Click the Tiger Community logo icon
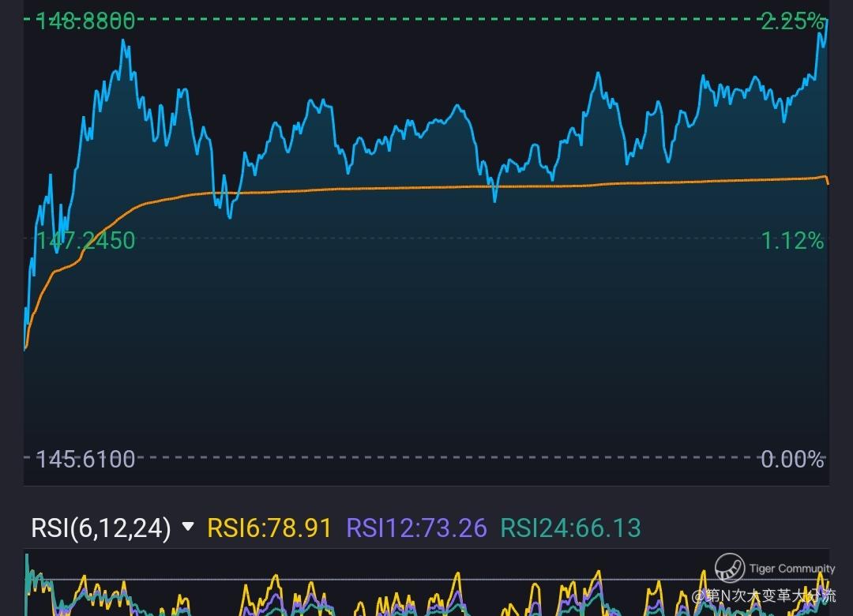853x616 pixels. point(730,568)
